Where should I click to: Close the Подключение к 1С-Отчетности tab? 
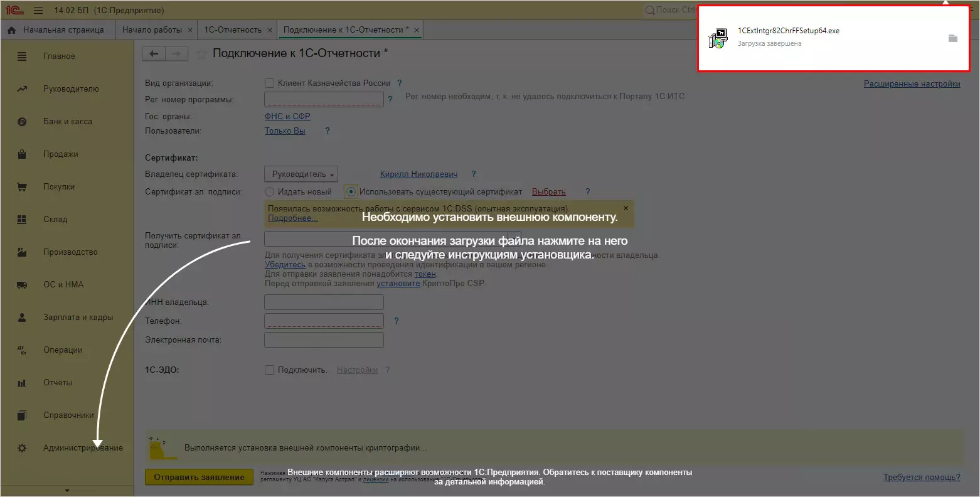coord(417,30)
